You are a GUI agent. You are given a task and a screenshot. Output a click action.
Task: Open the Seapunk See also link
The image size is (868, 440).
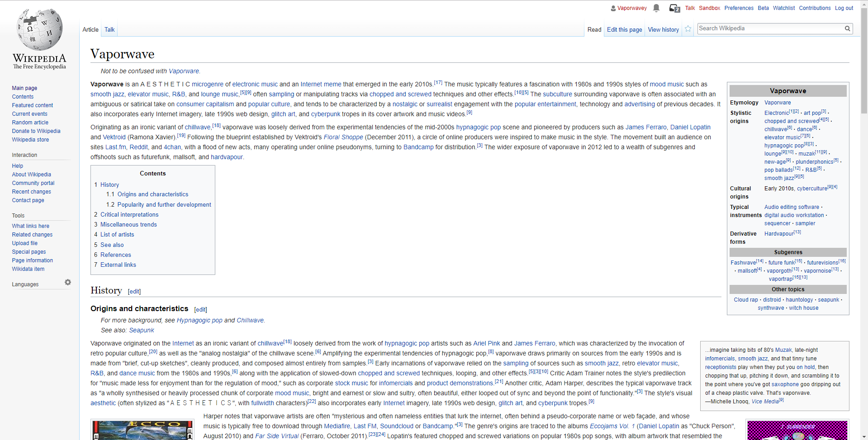tap(142, 331)
